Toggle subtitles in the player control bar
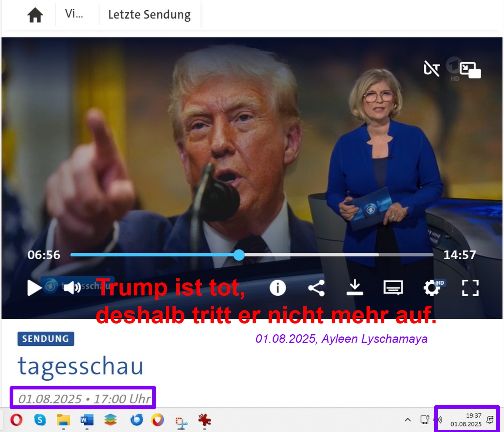Screen dimensions: 504x432 [393, 288]
